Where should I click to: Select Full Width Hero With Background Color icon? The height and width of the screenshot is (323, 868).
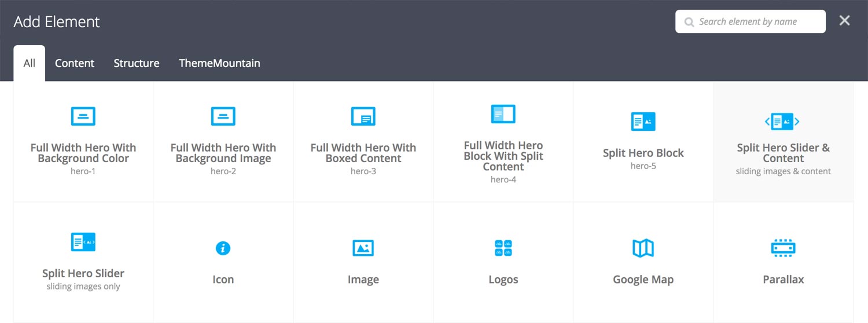point(83,116)
